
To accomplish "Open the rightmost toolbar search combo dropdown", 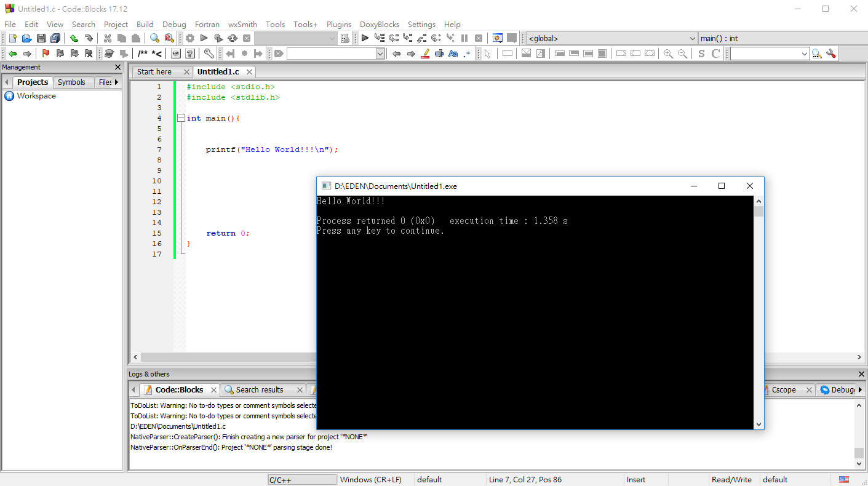I will point(805,54).
